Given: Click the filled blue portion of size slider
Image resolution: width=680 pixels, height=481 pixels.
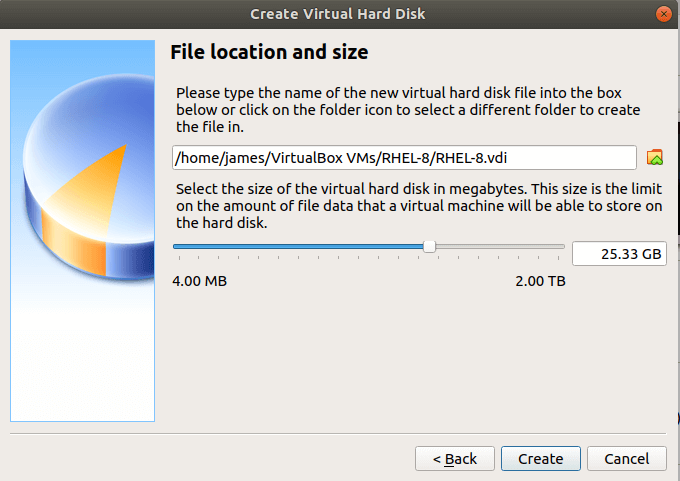Looking at the screenshot, I should (x=300, y=246).
